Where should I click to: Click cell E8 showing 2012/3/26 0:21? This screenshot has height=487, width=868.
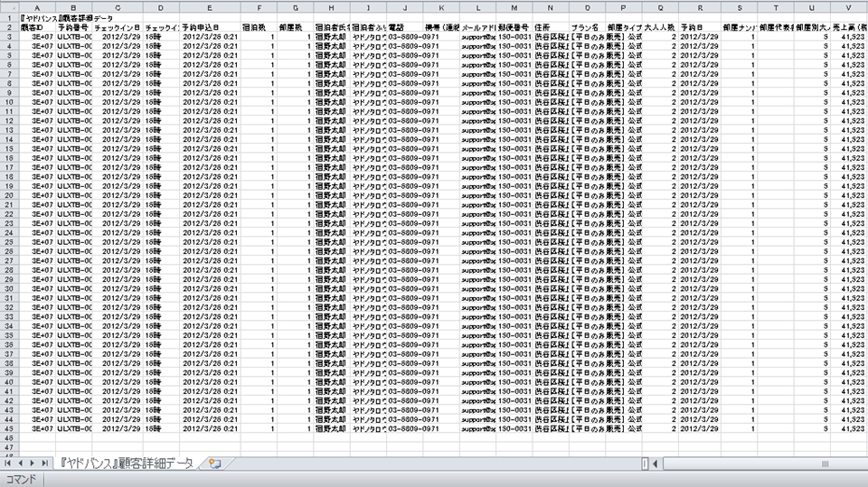(x=210, y=83)
